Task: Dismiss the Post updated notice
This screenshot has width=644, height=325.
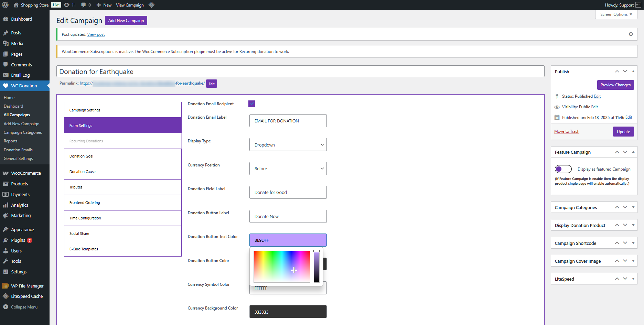Action: pos(631,34)
